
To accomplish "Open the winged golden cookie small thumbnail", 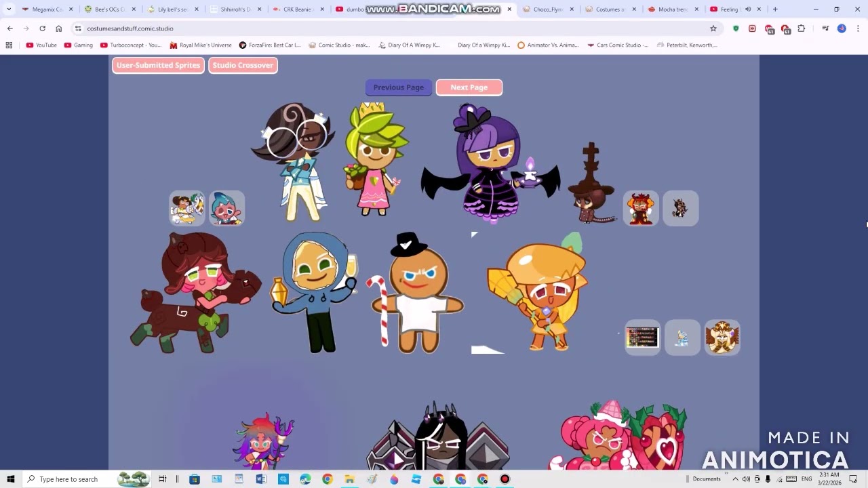I will tap(722, 337).
